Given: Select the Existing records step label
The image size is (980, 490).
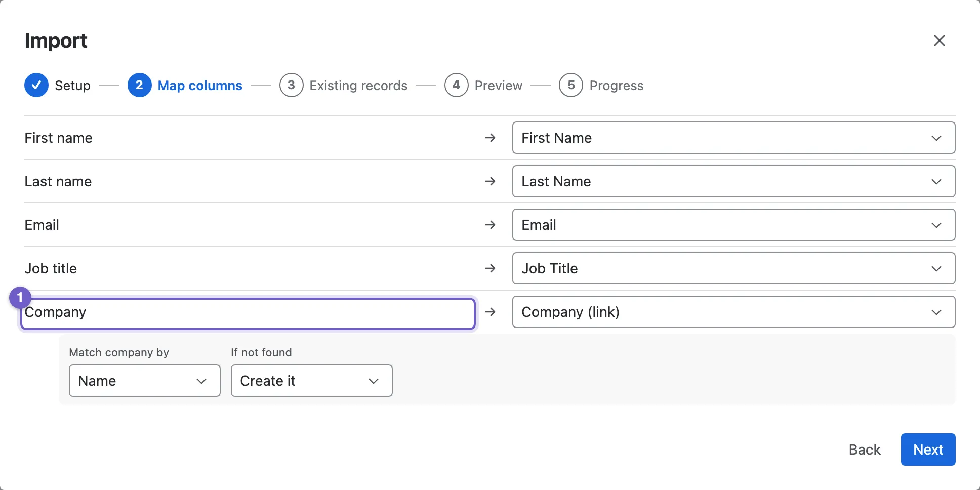Looking at the screenshot, I should click(x=358, y=86).
